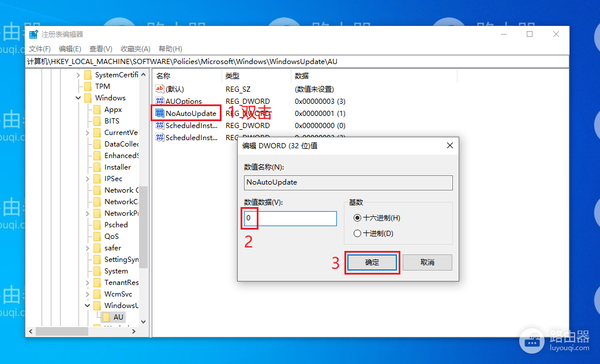Click the 0x00000000 (0) data cell
This screenshot has width=600, height=364.
click(320, 126)
